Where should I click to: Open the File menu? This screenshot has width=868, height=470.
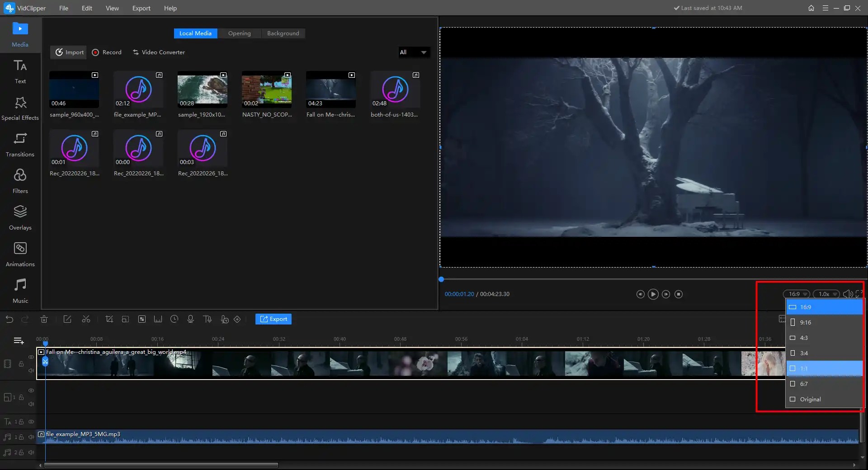tap(63, 8)
